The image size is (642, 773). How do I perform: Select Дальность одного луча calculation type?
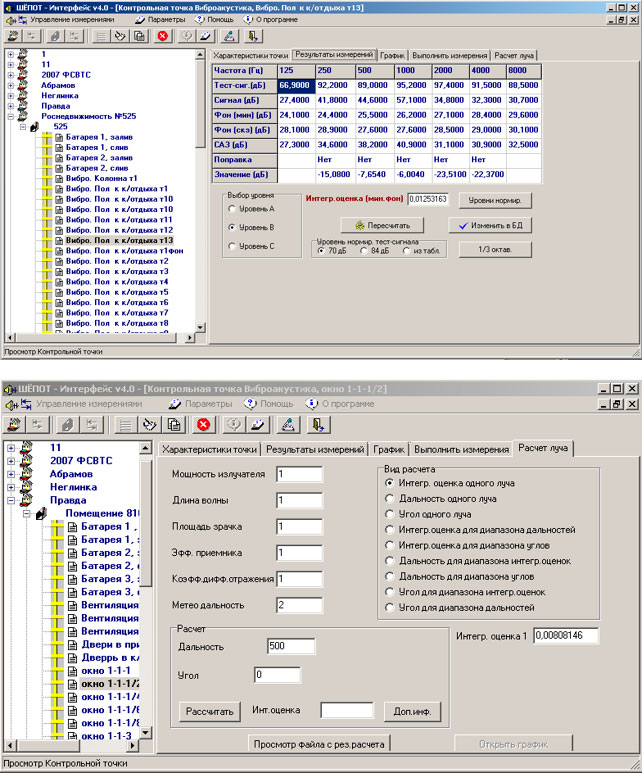tap(390, 498)
